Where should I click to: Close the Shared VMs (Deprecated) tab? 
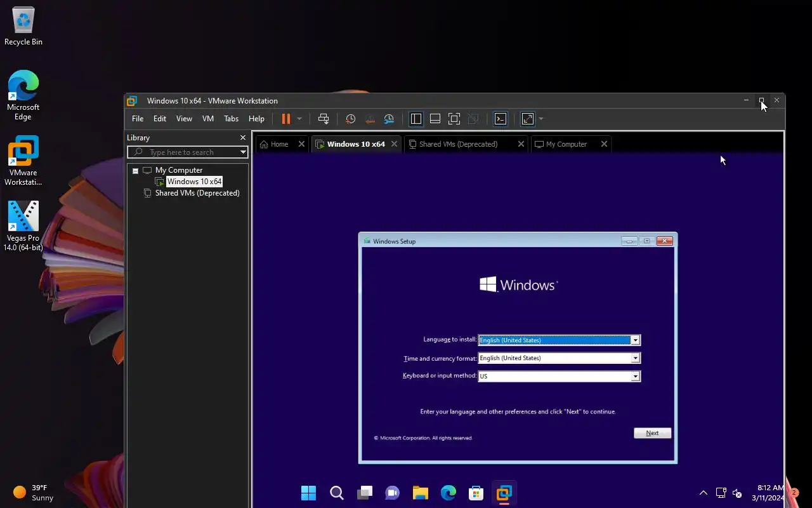click(521, 144)
